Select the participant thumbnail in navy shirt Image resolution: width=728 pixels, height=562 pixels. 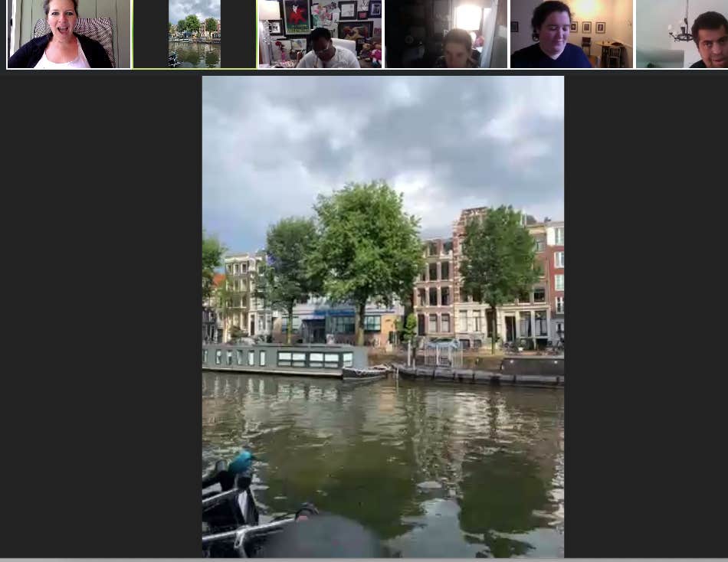[x=572, y=34]
